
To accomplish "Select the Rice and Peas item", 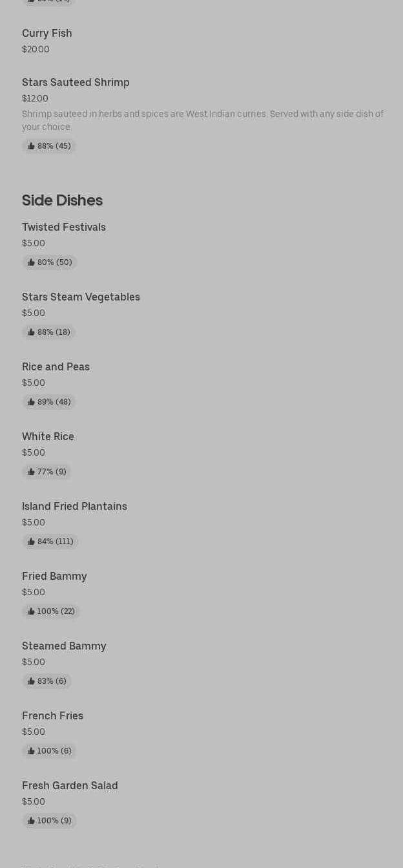I will pyautogui.click(x=56, y=366).
